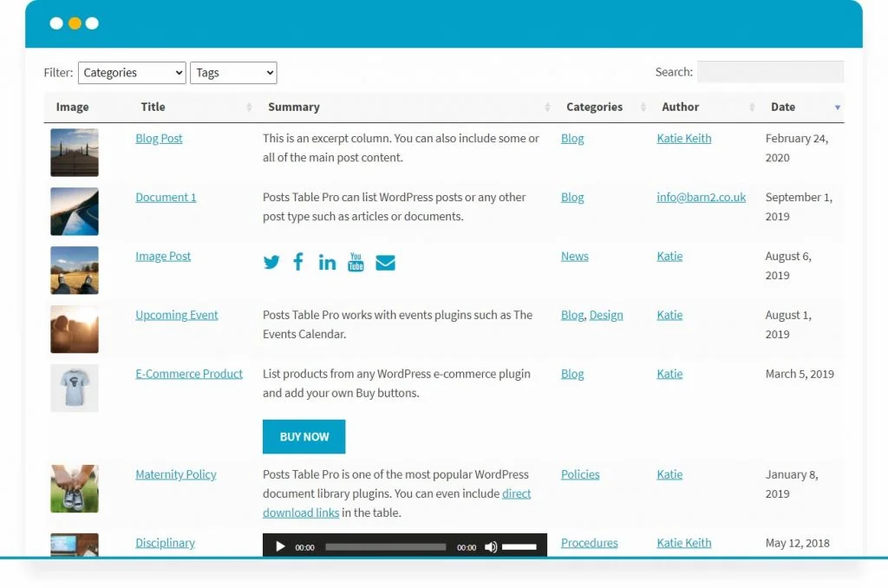Image resolution: width=888 pixels, height=588 pixels.
Task: Click the Image Post field thumbnail
Action: pos(75,271)
